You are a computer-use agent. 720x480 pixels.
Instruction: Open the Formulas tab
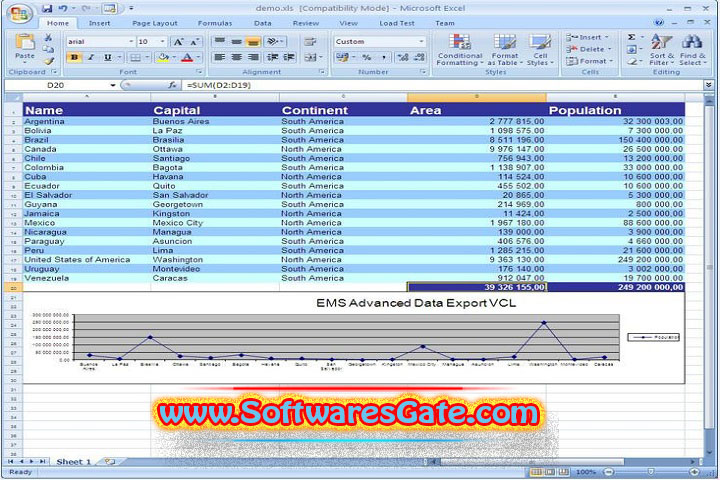215,23
